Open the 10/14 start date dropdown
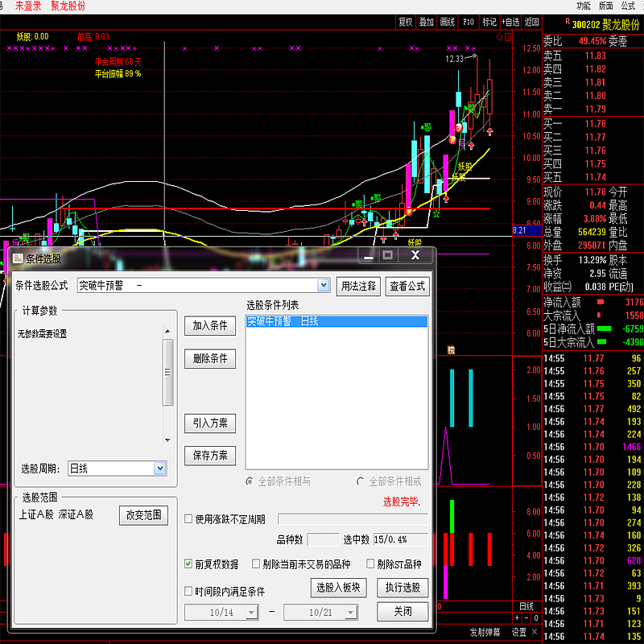Viewport: 644px width, 644px height. [x=251, y=613]
